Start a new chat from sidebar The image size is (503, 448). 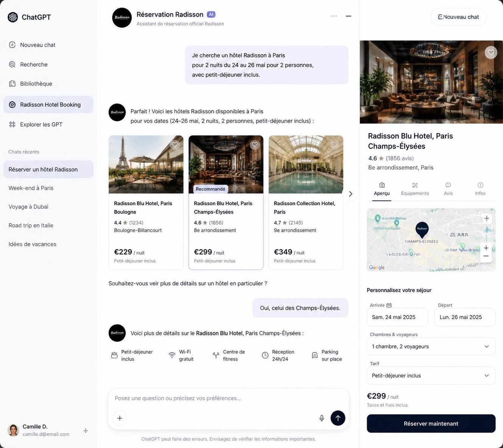[48, 45]
